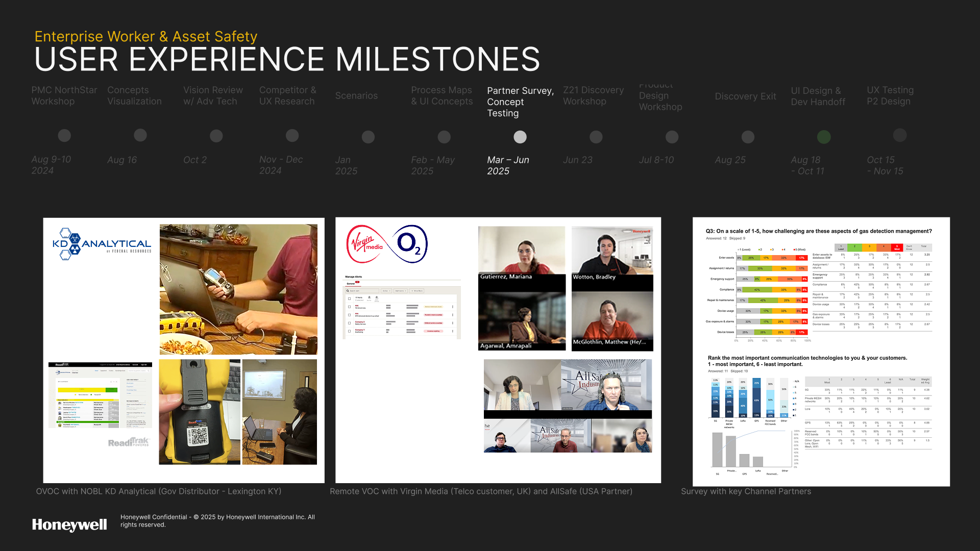Click the Virgin Media logo
The width and height of the screenshot is (980, 551).
point(365,244)
